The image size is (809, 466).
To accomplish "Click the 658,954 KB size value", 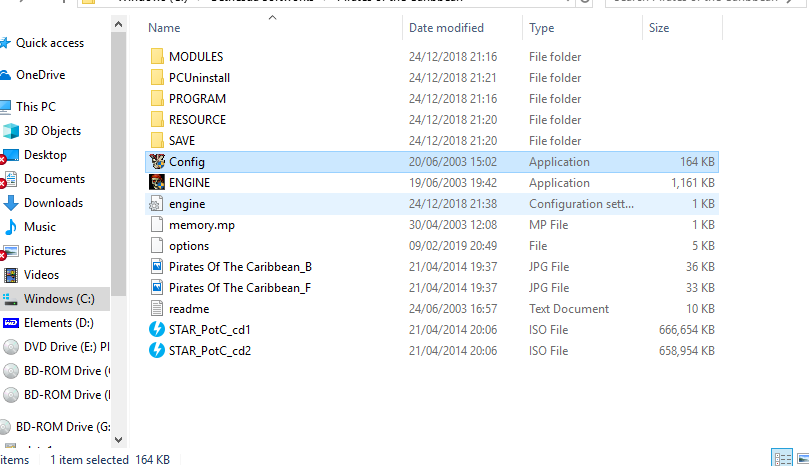I will coord(686,351).
